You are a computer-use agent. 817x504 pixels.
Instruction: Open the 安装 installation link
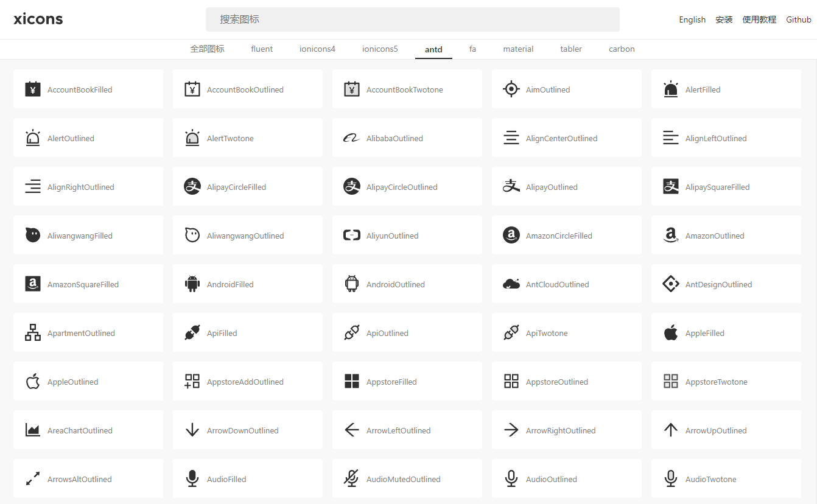[x=724, y=19]
